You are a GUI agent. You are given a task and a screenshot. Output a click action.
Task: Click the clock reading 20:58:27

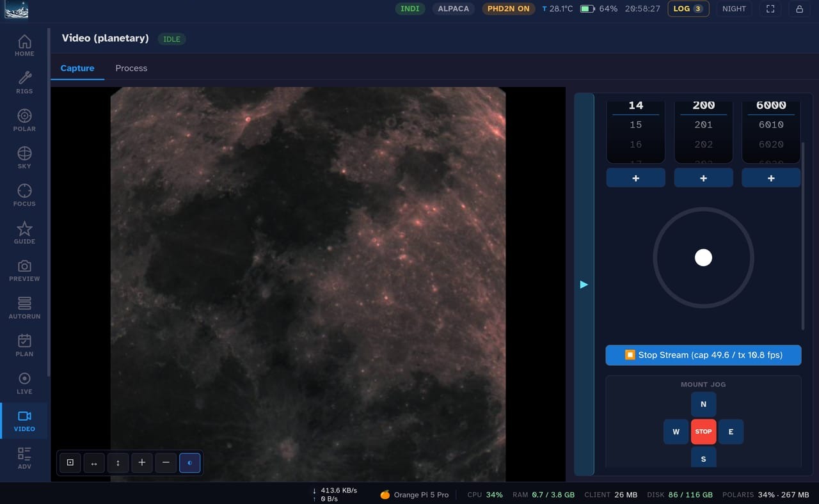point(642,9)
